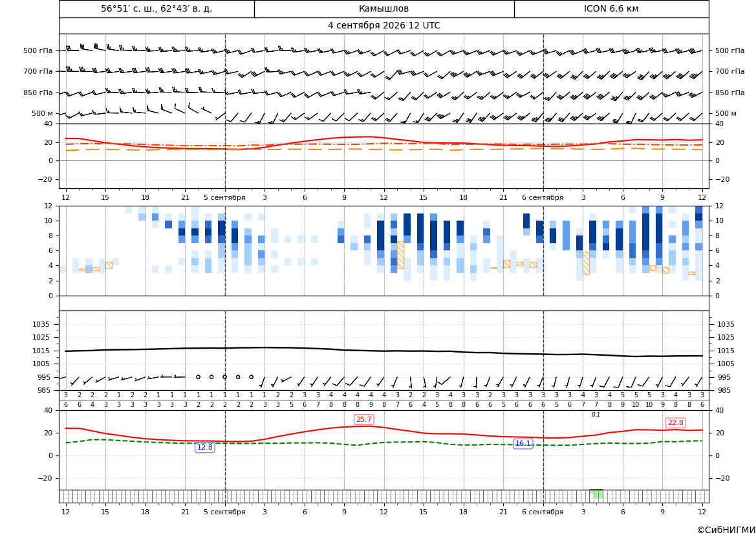Click the left-axis 500 гПа level label
The width and height of the screenshot is (756, 535).
click(38, 50)
